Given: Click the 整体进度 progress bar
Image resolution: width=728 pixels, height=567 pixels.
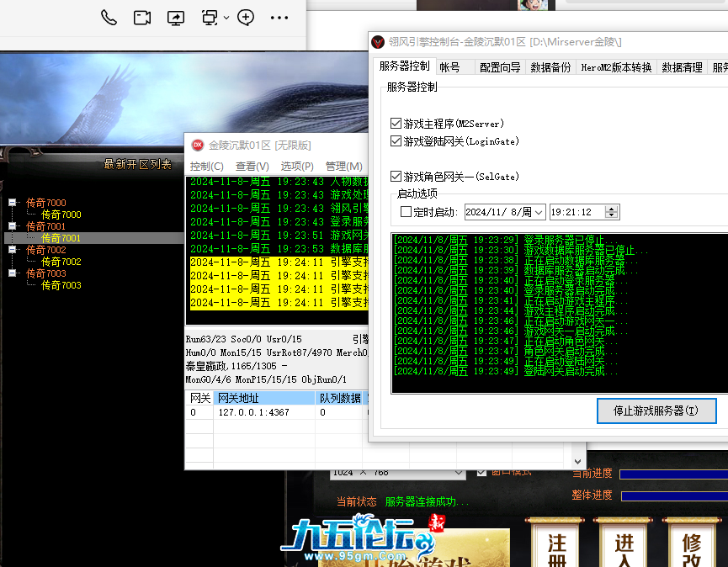Looking at the screenshot, I should tap(674, 496).
